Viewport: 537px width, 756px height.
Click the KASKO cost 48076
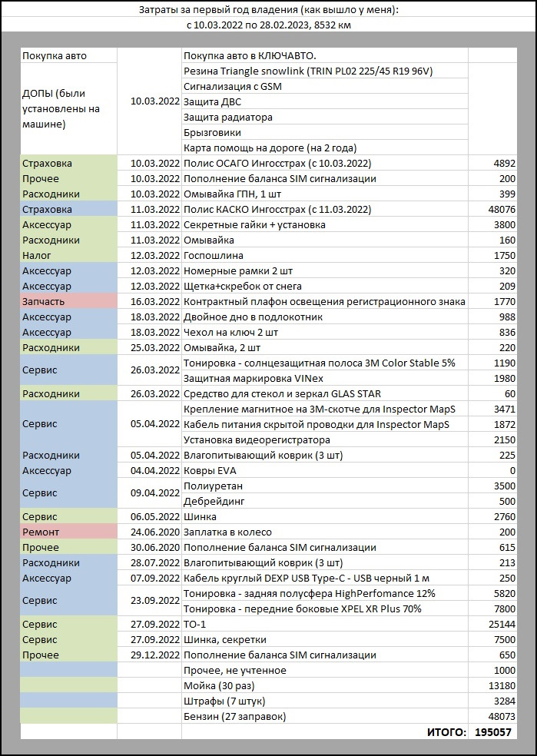(x=502, y=210)
